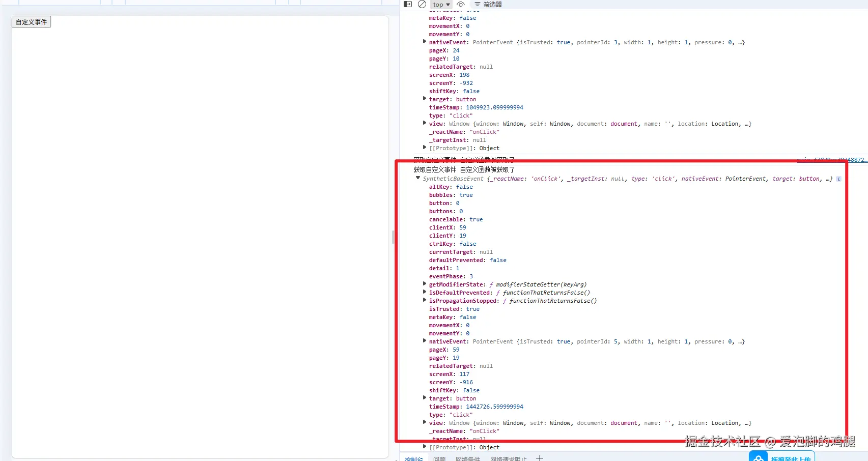This screenshot has height=461, width=868.
Task: Switch to the 控制台 console tab
Action: click(414, 458)
